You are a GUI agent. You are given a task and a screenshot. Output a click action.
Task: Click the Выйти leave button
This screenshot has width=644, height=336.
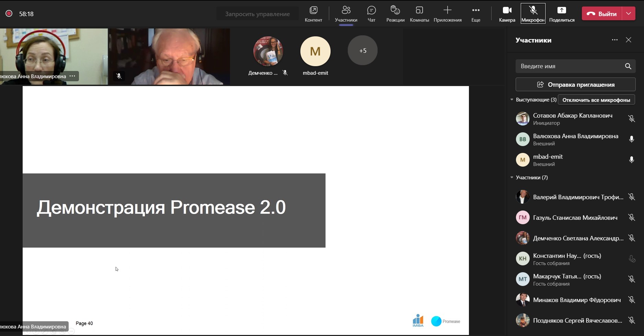click(x=602, y=14)
